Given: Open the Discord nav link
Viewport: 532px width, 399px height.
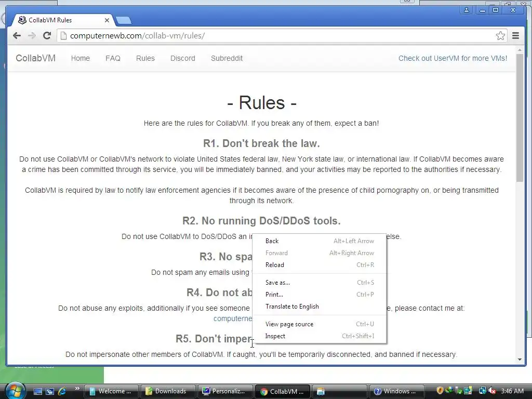Looking at the screenshot, I should click(182, 58).
